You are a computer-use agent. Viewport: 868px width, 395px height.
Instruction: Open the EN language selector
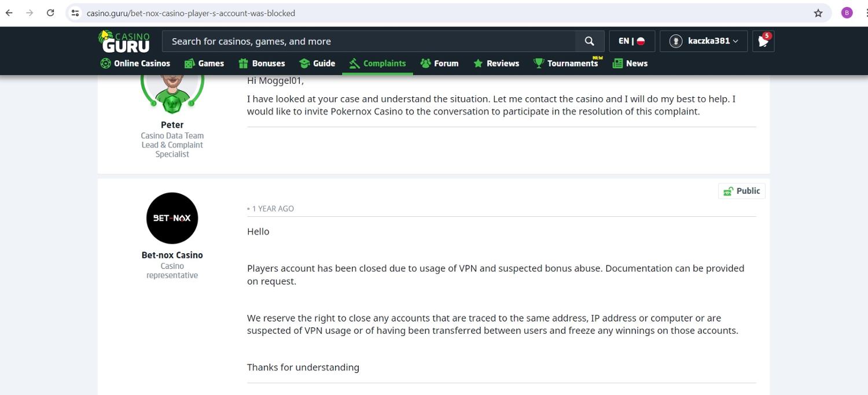(631, 41)
